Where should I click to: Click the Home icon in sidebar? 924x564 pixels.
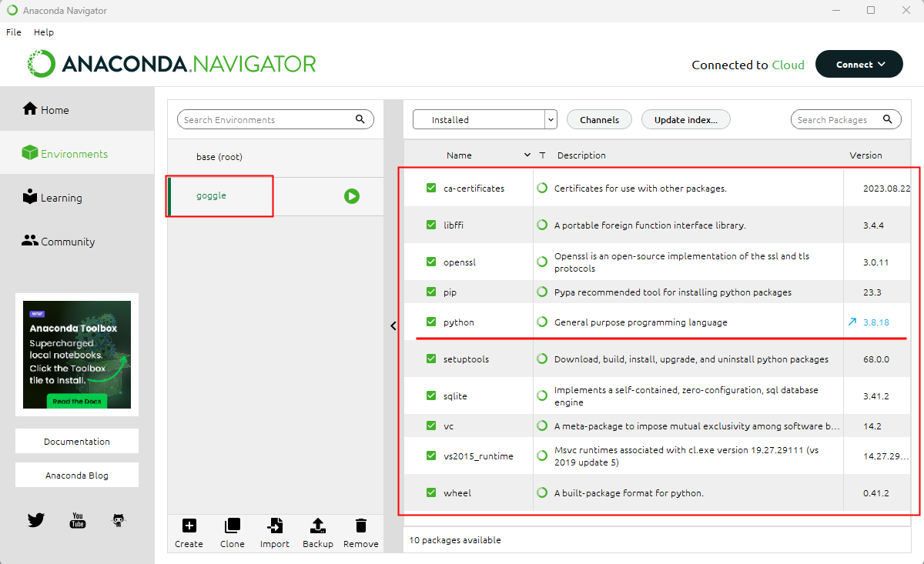(x=30, y=108)
